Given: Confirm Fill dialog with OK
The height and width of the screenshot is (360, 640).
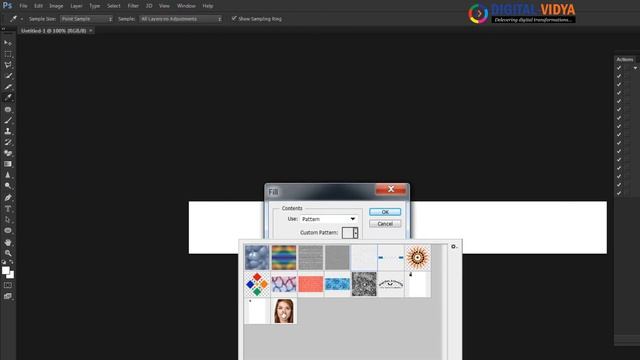Looking at the screenshot, I should coord(385,212).
